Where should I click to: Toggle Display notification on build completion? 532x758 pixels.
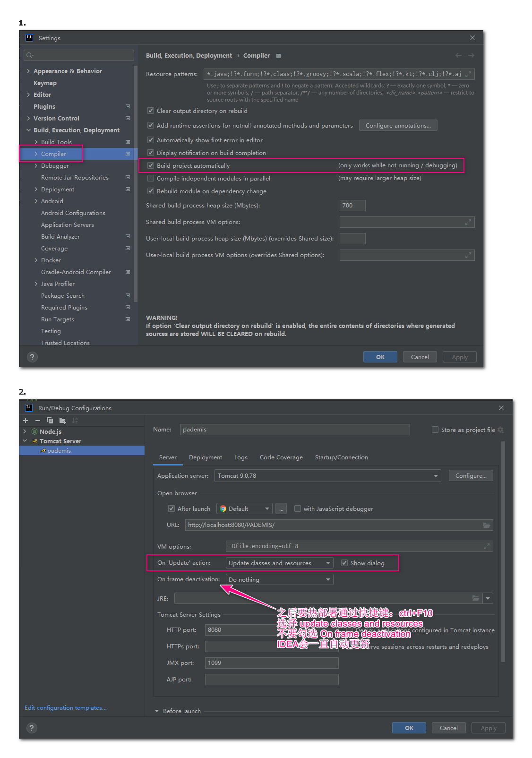pyautogui.click(x=151, y=153)
